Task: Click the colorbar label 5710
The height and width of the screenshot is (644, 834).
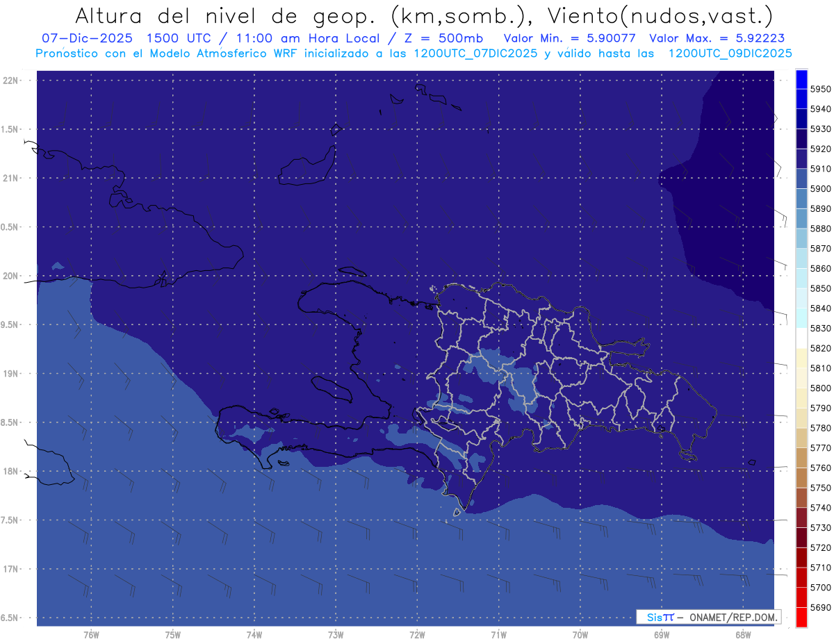Action: (x=821, y=568)
